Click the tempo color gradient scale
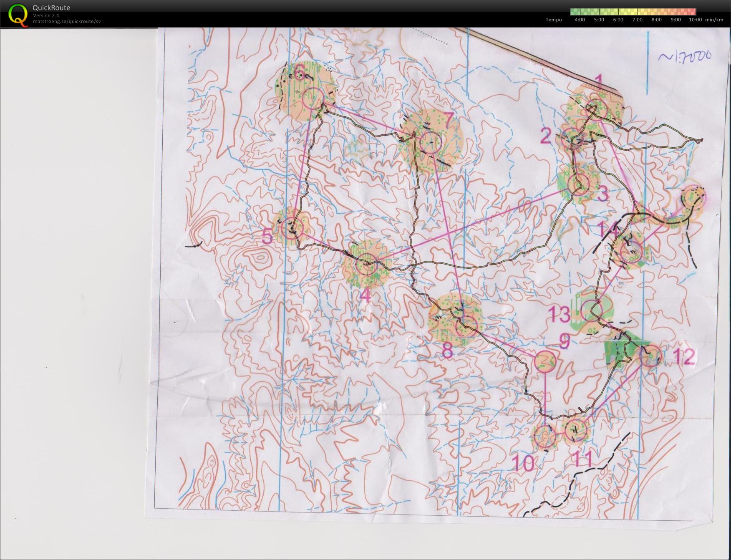Viewport: 731px width, 560px height. [x=633, y=12]
